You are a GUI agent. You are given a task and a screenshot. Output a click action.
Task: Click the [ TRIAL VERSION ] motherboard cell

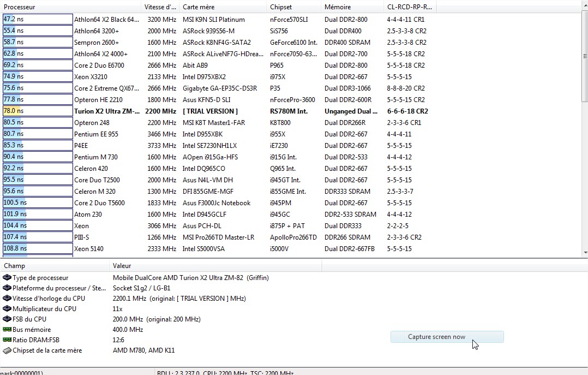click(x=211, y=111)
